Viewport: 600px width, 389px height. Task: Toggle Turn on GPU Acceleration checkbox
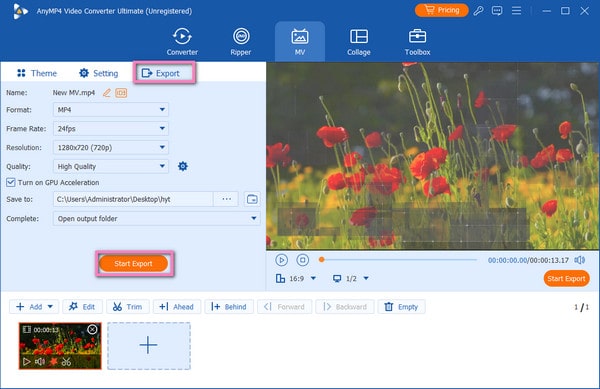pos(11,182)
